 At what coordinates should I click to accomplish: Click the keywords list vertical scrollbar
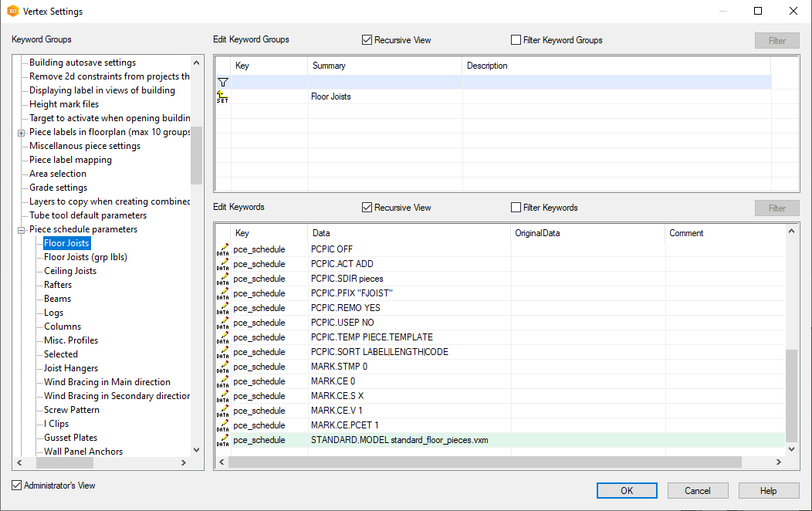792,394
